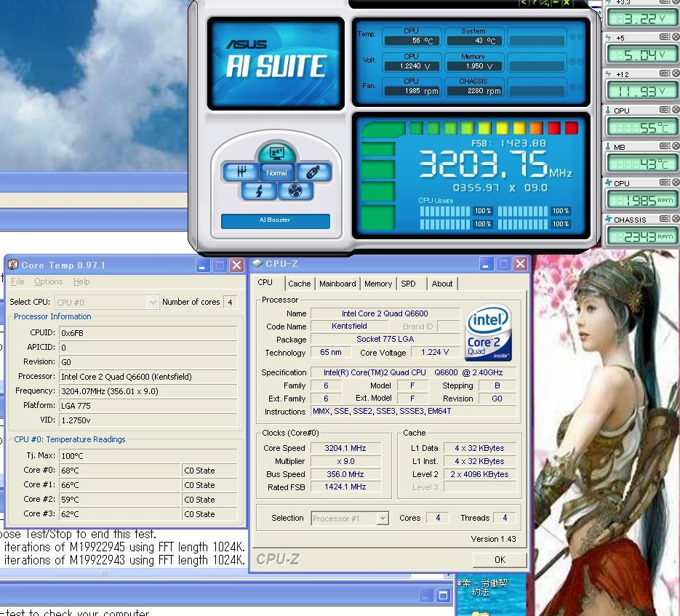This screenshot has height=616, width=680.
Task: Toggle the Normal mode button in AI Suite
Action: 276,172
